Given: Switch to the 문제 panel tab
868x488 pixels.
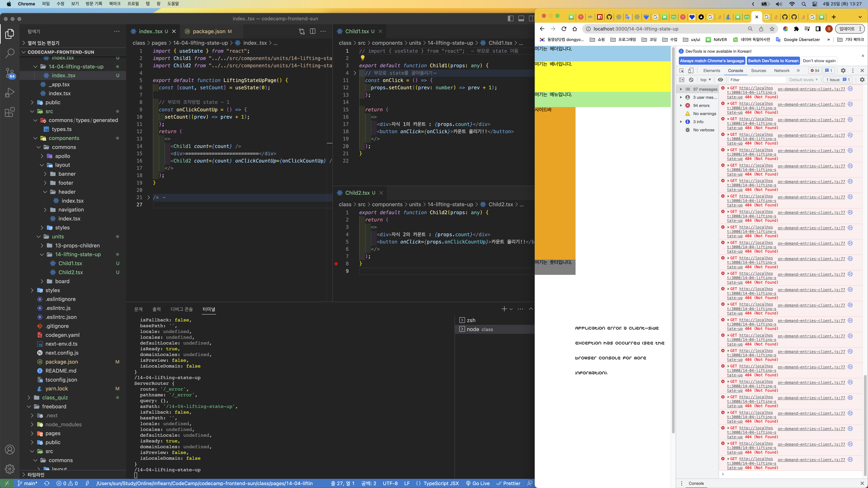Looking at the screenshot, I should tap(138, 309).
